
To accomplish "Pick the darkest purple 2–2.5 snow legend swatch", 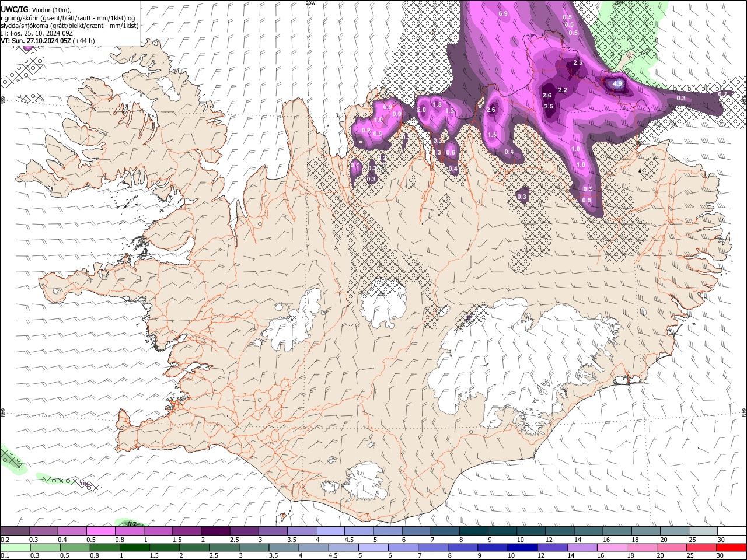I will click(x=215, y=531).
